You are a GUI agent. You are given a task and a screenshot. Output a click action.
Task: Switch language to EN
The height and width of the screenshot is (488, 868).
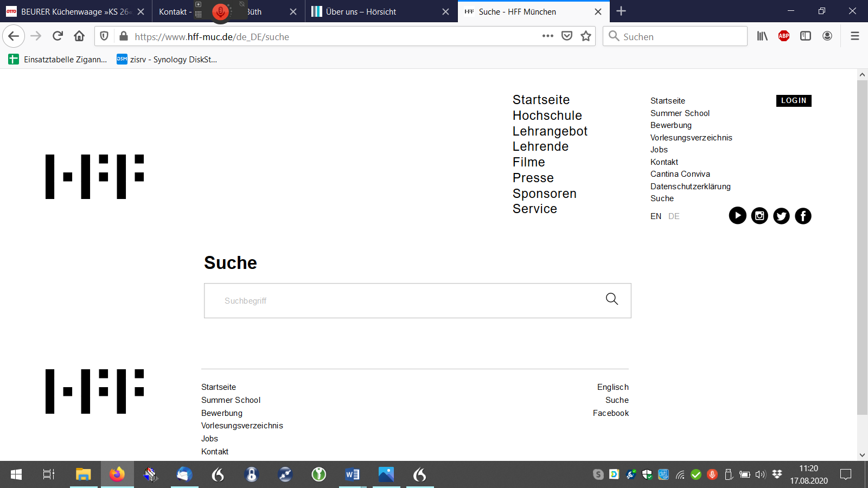(x=655, y=216)
